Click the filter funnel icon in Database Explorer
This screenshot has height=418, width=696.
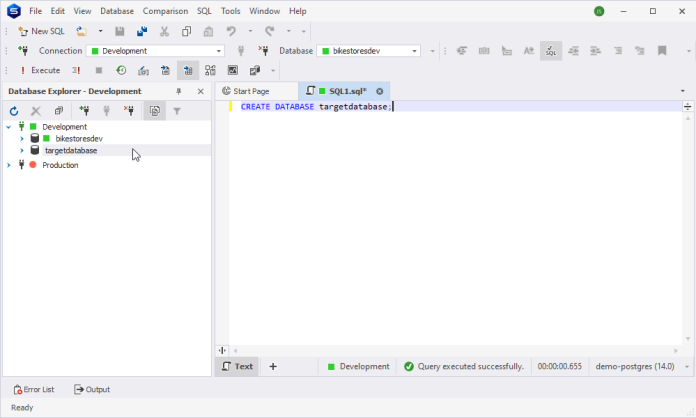point(177,111)
